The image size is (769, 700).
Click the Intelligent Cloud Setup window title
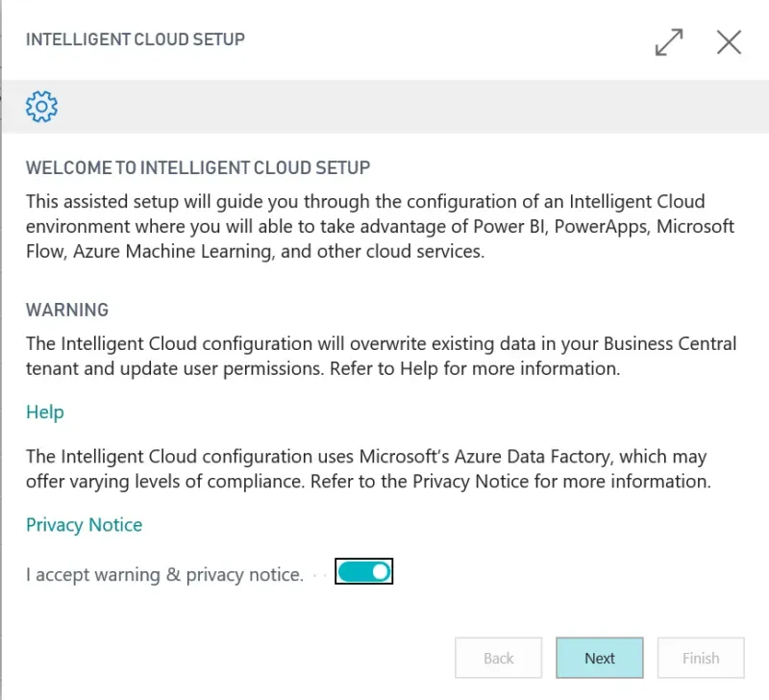point(136,39)
